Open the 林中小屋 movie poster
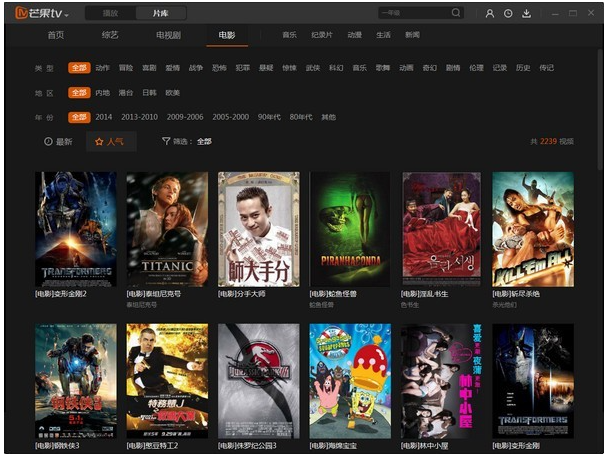This screenshot has height=454, width=606. click(x=441, y=381)
